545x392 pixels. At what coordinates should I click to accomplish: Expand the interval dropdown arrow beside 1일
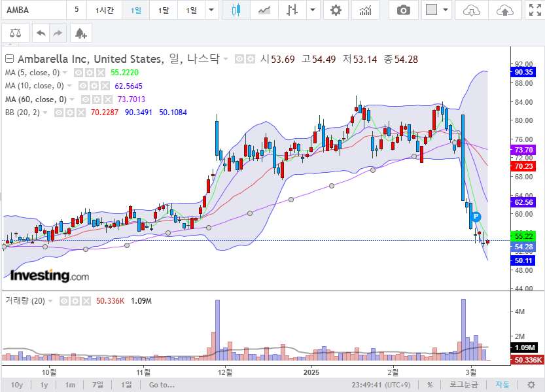coord(211,10)
